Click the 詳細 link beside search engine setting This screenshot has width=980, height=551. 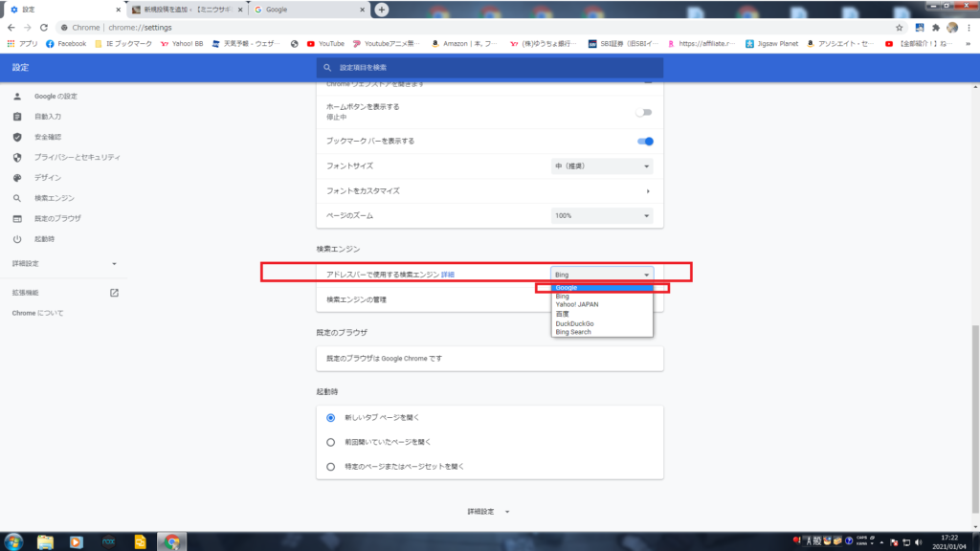(x=448, y=275)
